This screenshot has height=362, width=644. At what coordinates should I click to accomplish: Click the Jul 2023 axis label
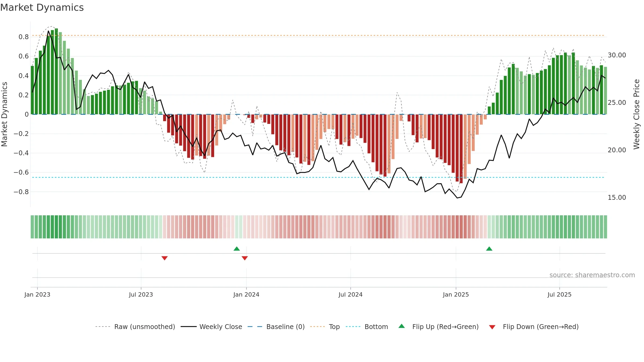click(141, 294)
